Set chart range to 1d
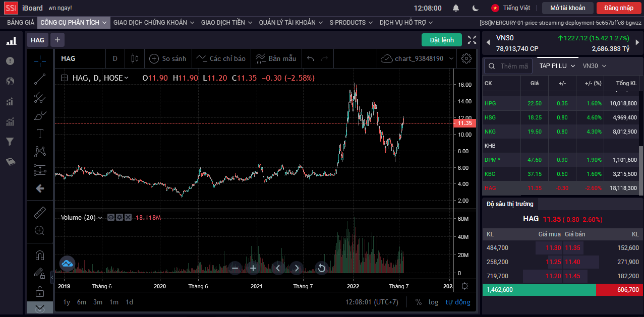The height and width of the screenshot is (317, 644). 129,302
